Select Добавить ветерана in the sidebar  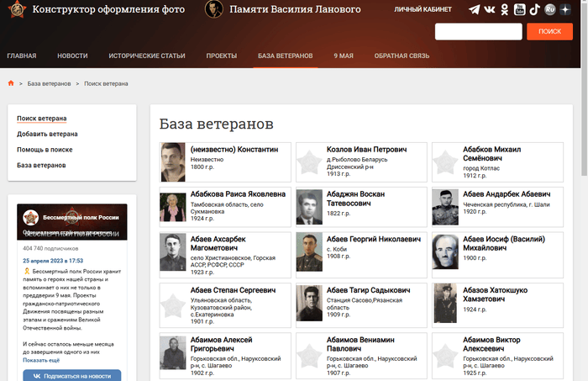point(47,134)
